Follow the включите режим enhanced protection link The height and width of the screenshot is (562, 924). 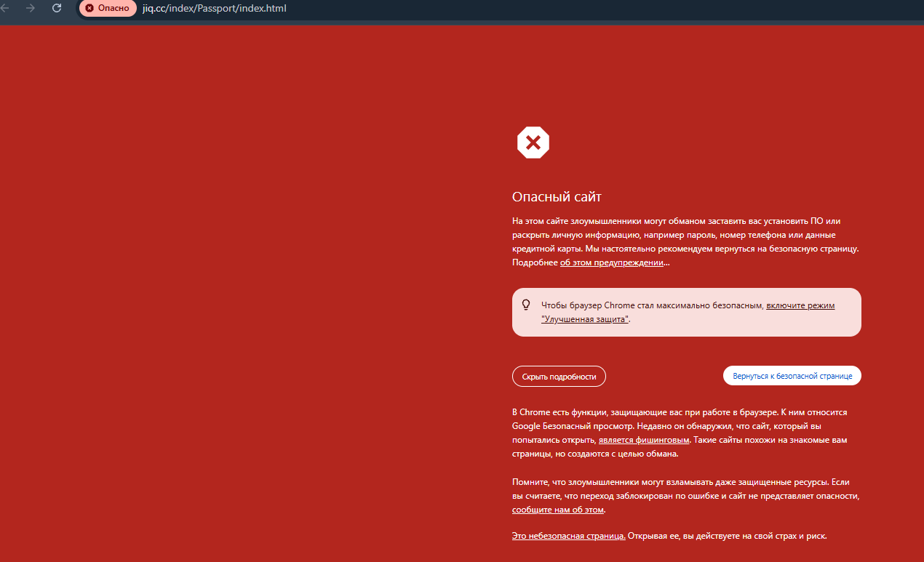[x=800, y=305]
